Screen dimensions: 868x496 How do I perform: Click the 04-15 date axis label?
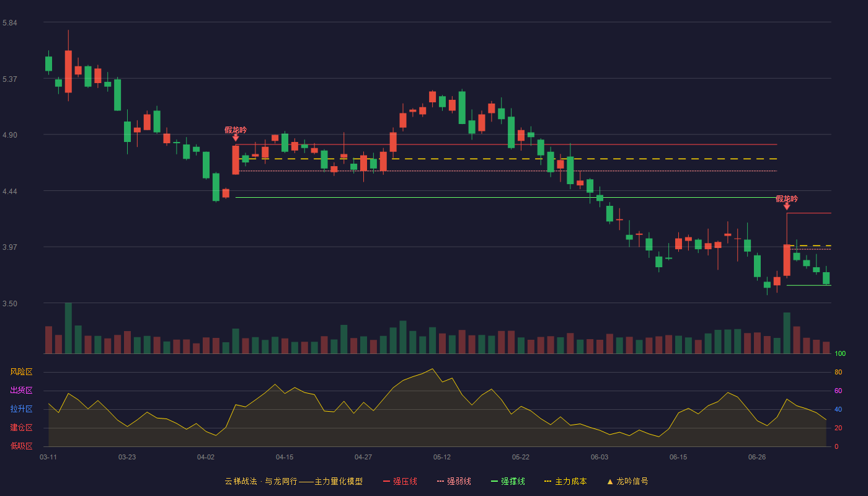click(x=285, y=457)
